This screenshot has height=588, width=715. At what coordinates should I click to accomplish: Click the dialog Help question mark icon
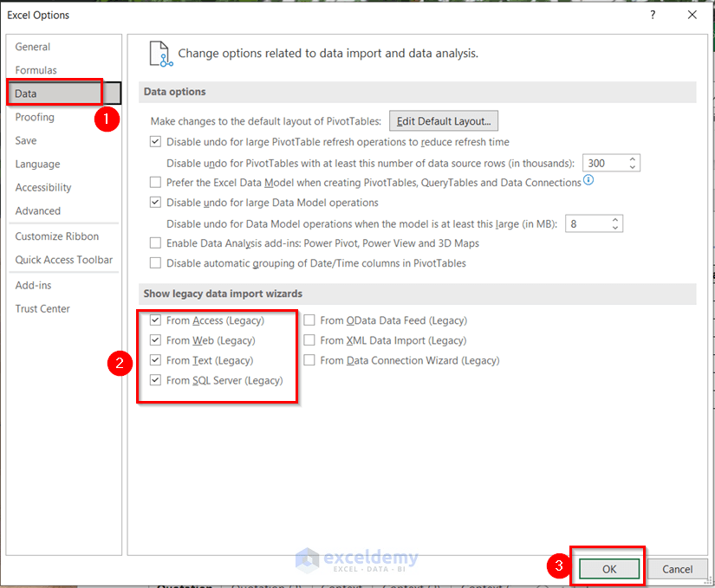tap(652, 15)
